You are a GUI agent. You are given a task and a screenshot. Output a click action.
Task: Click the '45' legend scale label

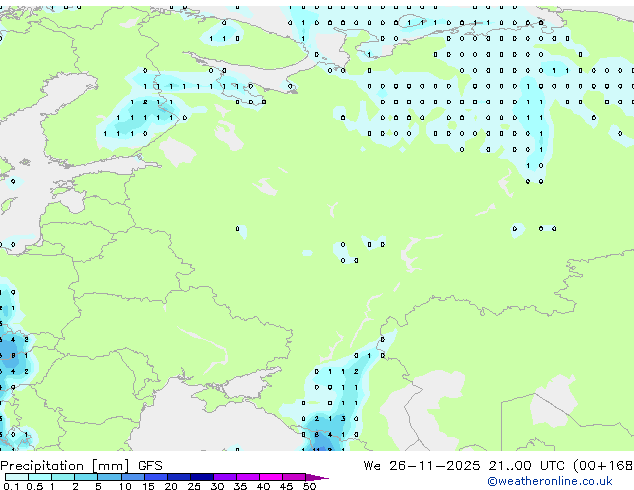(286, 486)
